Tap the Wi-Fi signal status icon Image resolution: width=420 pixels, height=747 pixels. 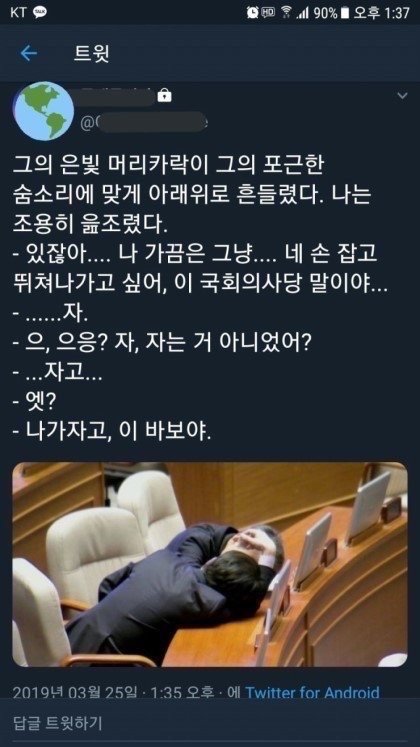tap(286, 12)
